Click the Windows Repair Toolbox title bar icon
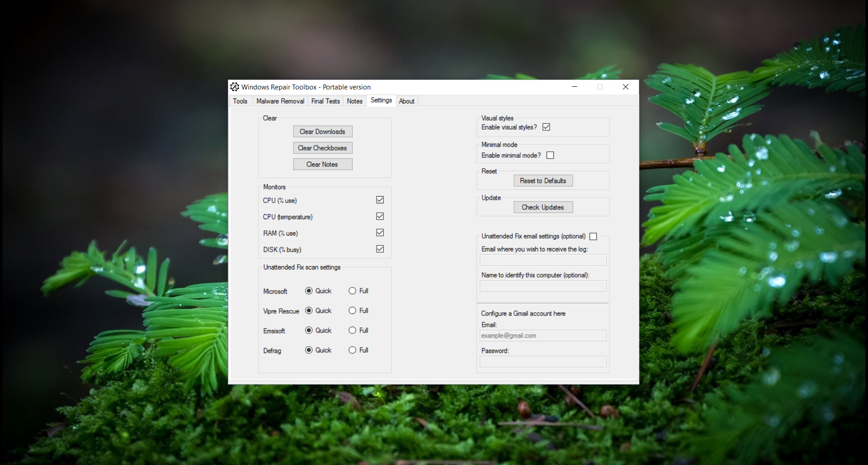 [x=235, y=87]
